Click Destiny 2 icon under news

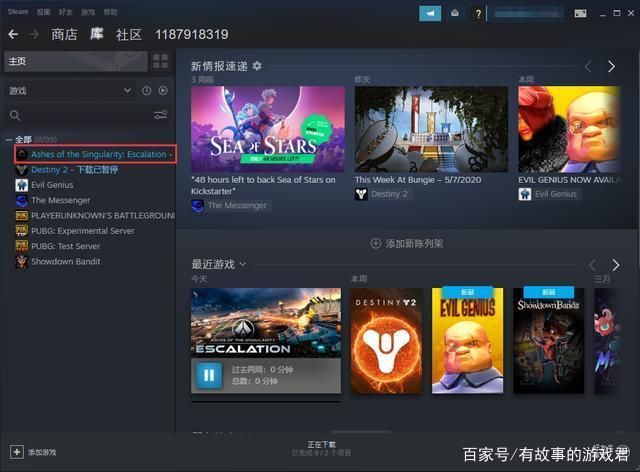361,194
